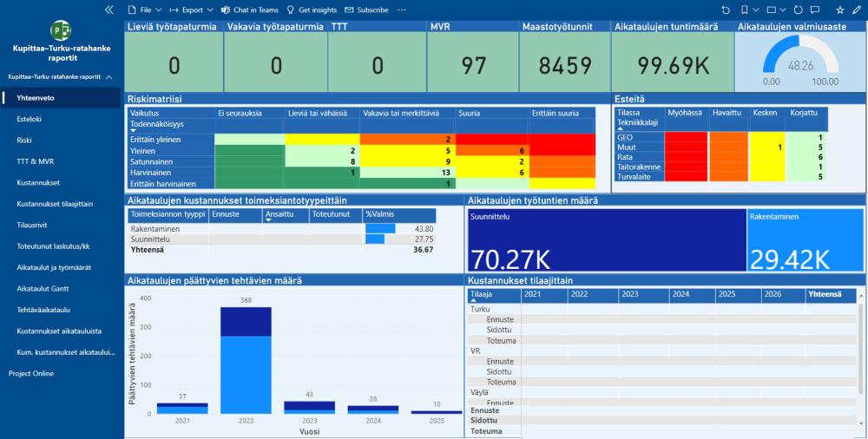The width and height of the screenshot is (868, 439).
Task: Click the Myöhässä column header
Action: pos(685,113)
